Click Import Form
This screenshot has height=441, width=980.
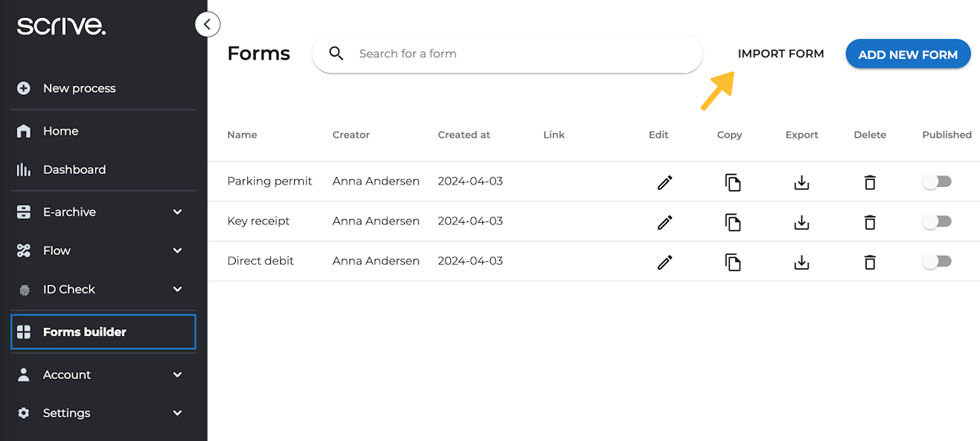point(780,54)
